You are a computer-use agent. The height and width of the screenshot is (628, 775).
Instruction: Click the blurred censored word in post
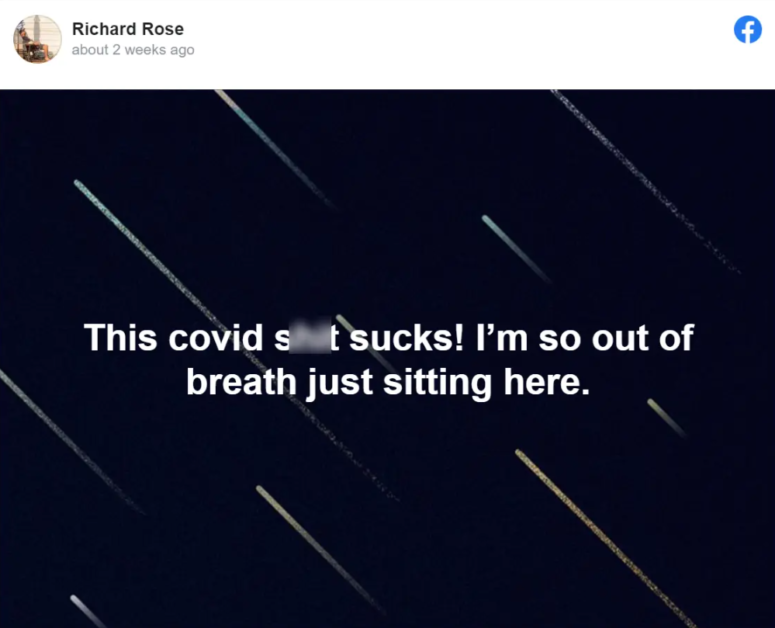310,336
